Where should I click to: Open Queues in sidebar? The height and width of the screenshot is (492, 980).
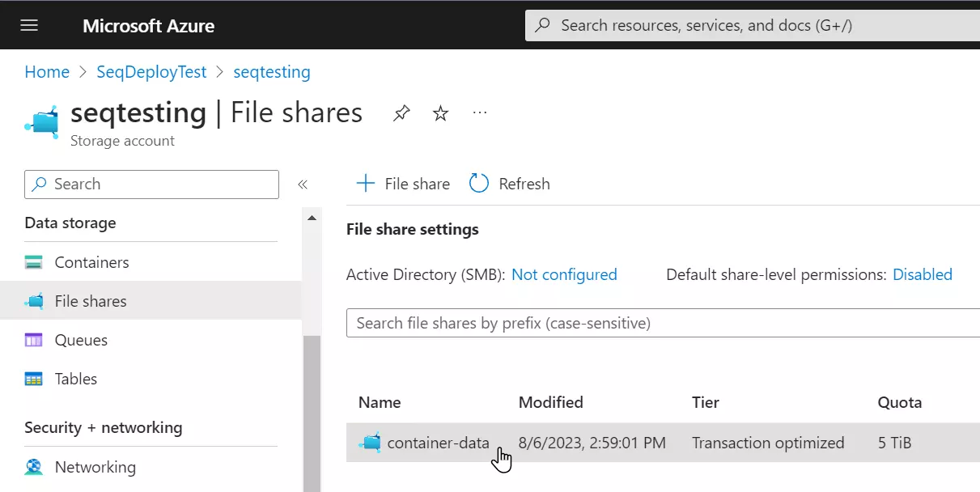81,340
